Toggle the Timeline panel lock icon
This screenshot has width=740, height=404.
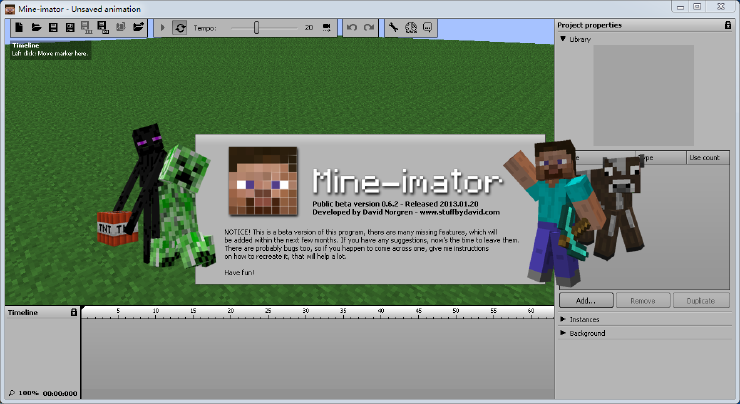coord(74,312)
